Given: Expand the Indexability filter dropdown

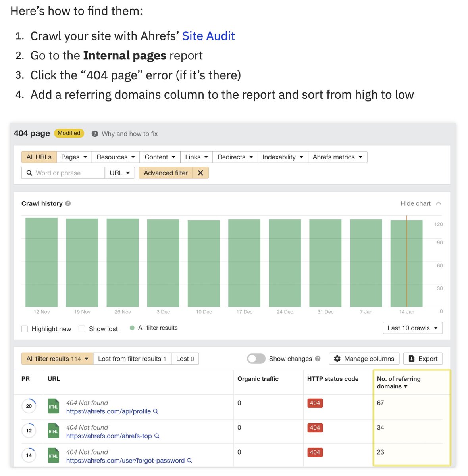Looking at the screenshot, I should coord(283,157).
